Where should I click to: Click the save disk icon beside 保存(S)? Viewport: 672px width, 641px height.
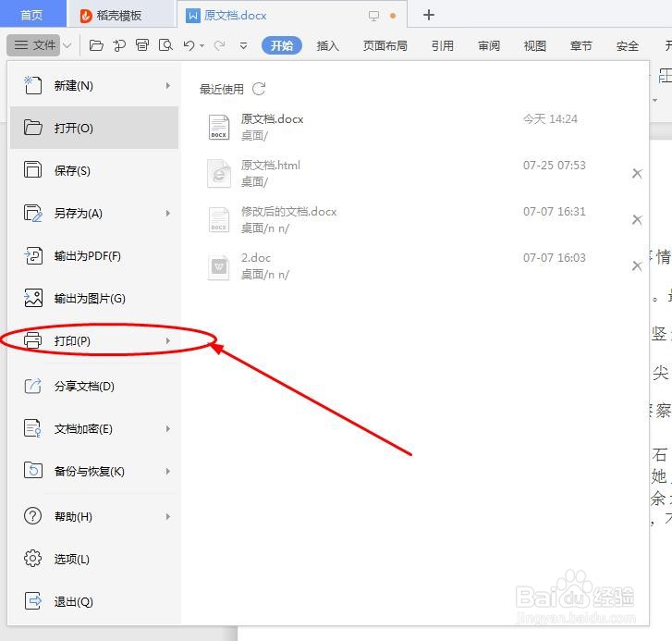pyautogui.click(x=32, y=170)
